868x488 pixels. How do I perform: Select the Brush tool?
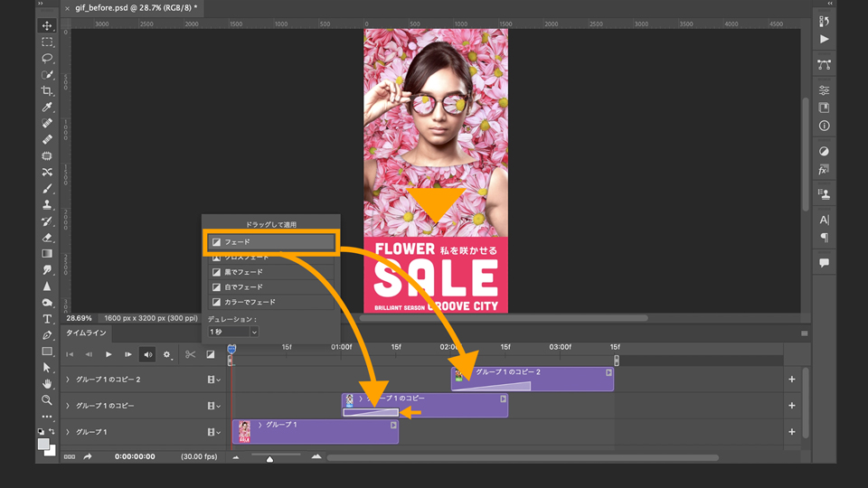(47, 188)
